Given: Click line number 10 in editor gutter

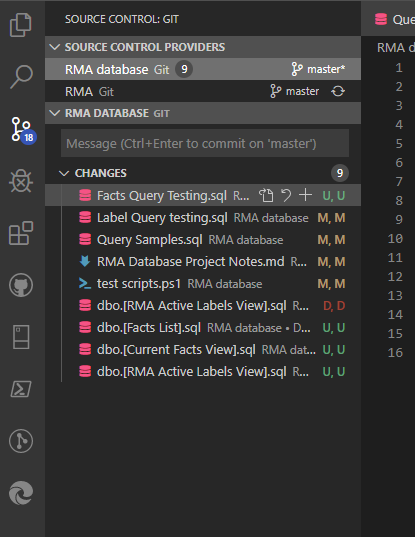Looking at the screenshot, I should click(395, 238).
